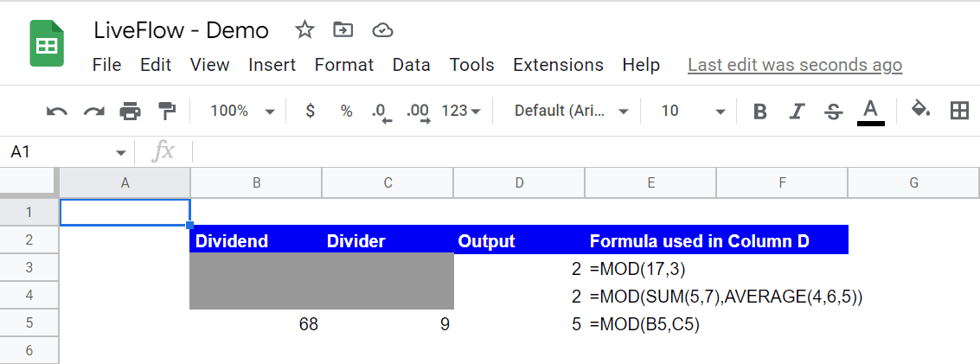This screenshot has height=364, width=980.
Task: Redo the last action
Action: pyautogui.click(x=93, y=112)
